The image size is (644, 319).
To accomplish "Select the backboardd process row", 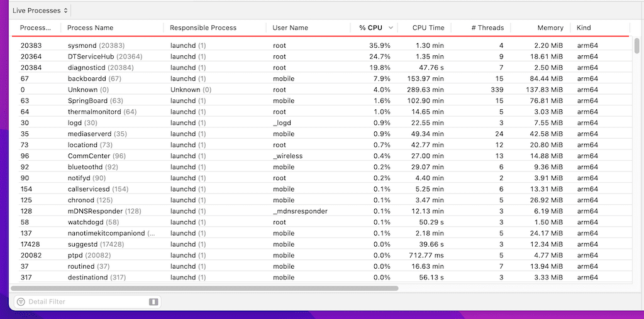I will (x=87, y=78).
